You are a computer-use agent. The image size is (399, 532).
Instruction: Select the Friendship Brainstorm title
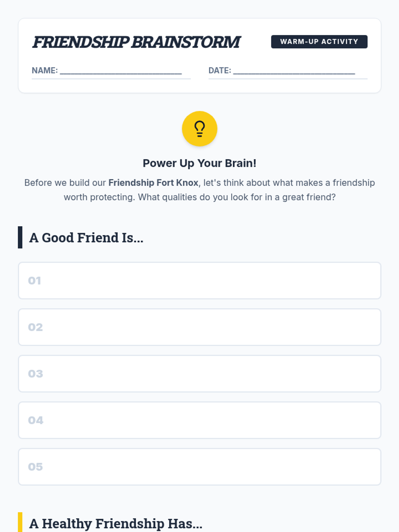point(136,42)
